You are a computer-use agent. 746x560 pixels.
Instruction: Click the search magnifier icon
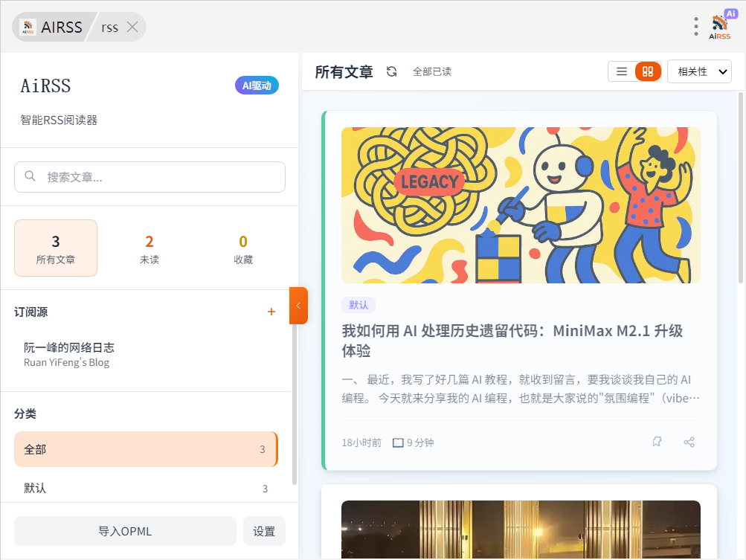point(30,176)
